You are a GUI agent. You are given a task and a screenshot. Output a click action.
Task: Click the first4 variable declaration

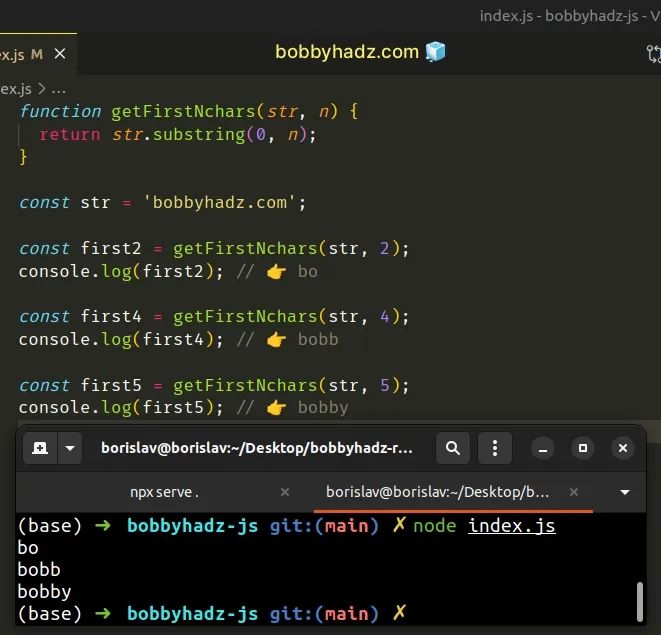pyautogui.click(x=110, y=317)
